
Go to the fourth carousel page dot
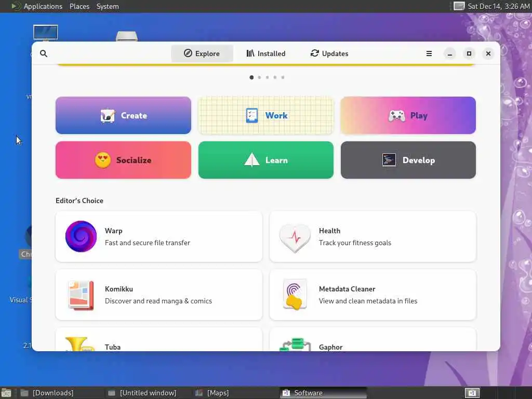275,77
